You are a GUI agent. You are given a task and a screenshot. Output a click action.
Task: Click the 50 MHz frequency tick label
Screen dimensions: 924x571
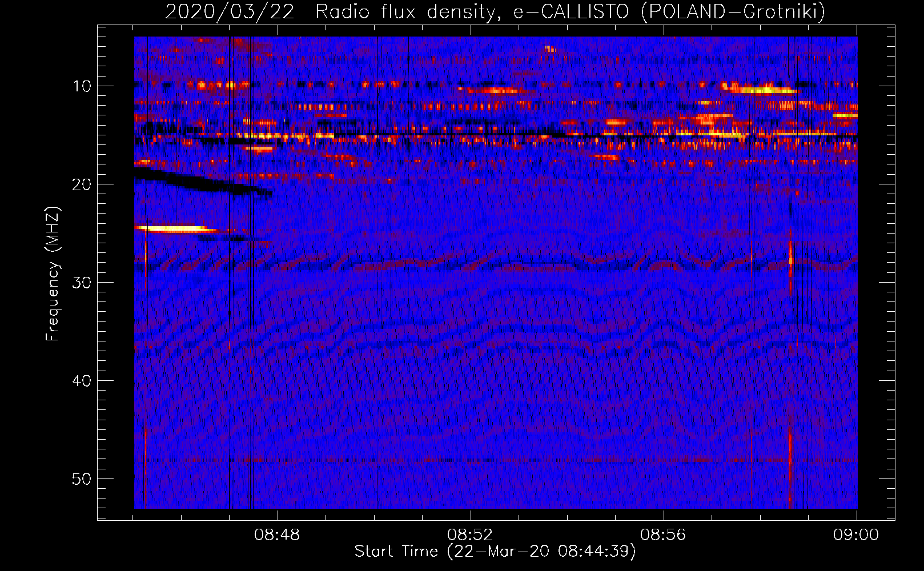[x=82, y=479]
